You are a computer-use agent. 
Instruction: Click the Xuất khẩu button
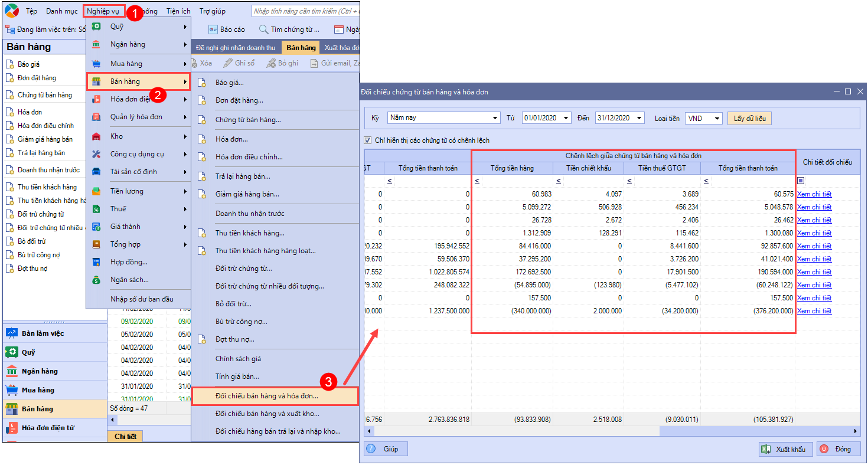tap(785, 449)
